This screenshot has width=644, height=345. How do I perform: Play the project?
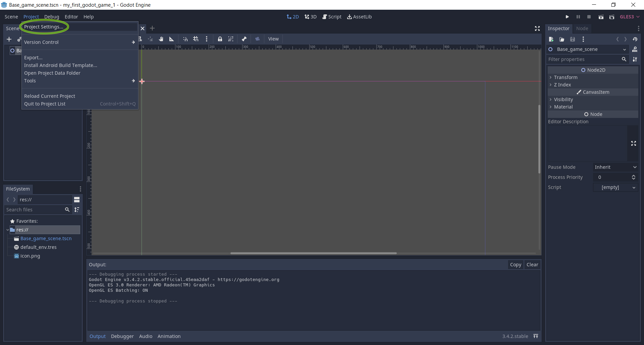[x=567, y=17]
